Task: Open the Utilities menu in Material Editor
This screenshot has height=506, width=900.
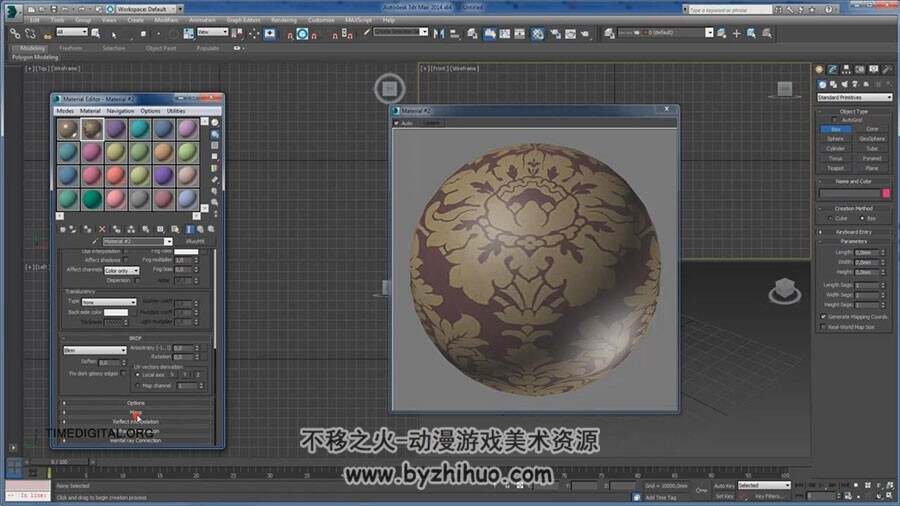Action: click(176, 111)
